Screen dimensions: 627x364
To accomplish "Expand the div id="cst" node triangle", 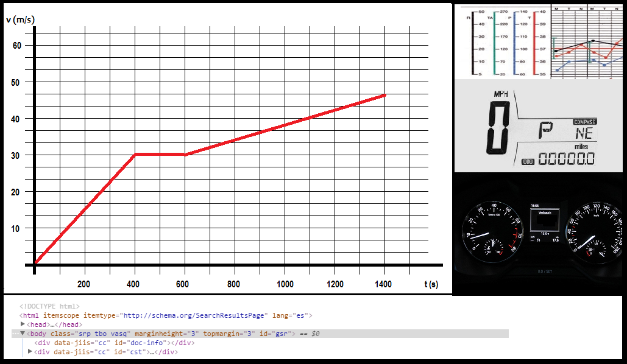I will [30, 352].
